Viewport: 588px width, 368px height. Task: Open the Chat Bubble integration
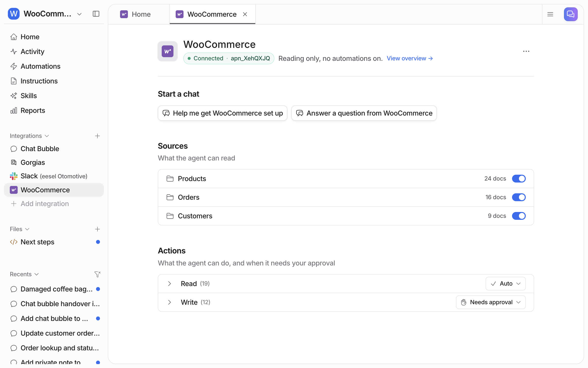click(54, 149)
